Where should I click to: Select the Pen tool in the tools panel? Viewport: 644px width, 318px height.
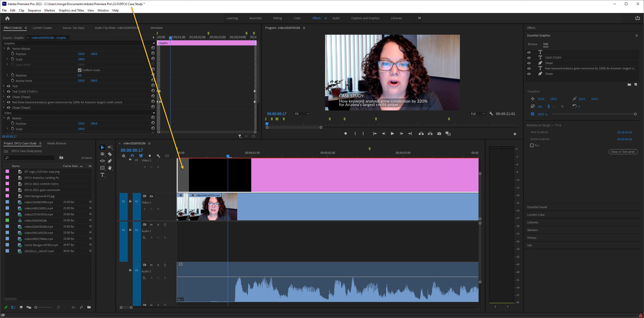(x=110, y=161)
